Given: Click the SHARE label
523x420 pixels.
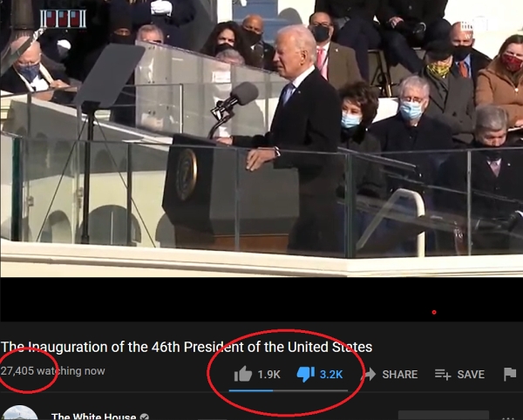Looking at the screenshot, I should click(x=400, y=375).
